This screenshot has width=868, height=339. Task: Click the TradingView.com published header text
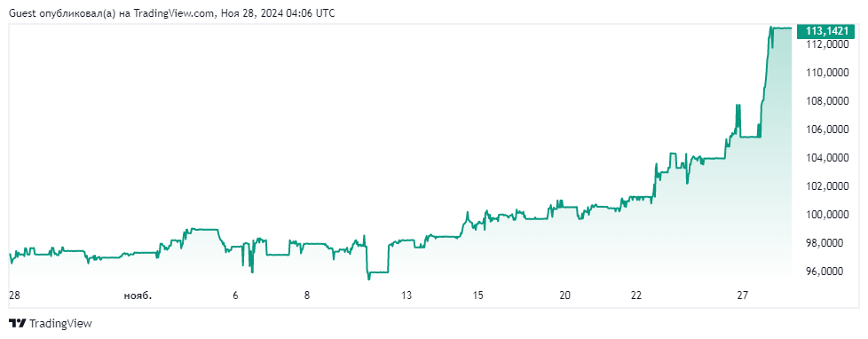(x=171, y=13)
